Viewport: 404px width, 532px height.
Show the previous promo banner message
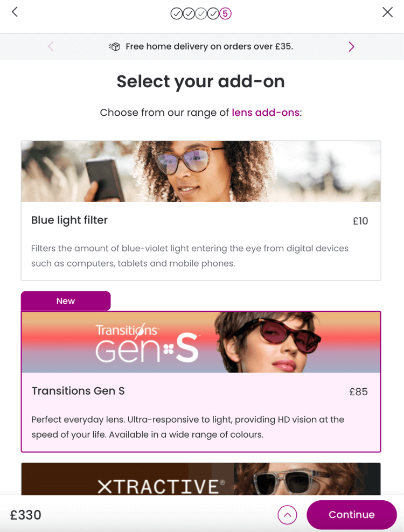pos(51,47)
